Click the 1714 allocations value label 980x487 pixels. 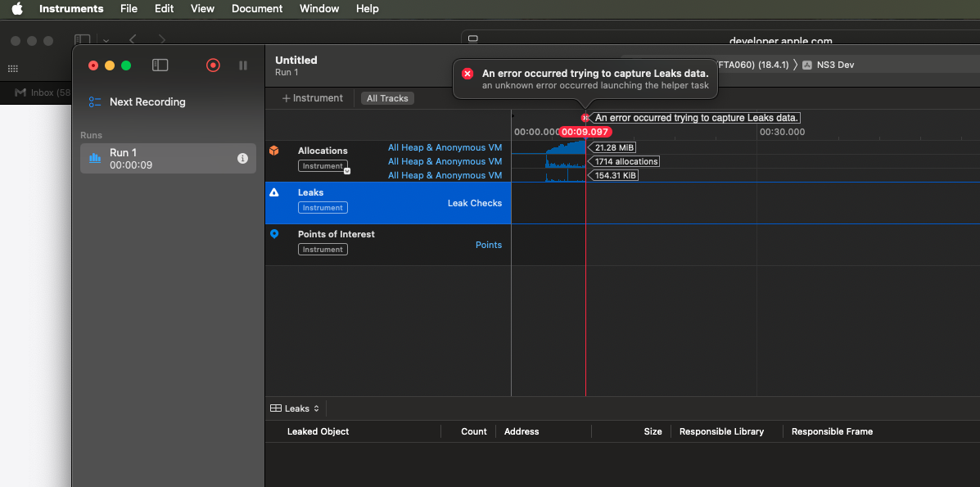coord(626,161)
